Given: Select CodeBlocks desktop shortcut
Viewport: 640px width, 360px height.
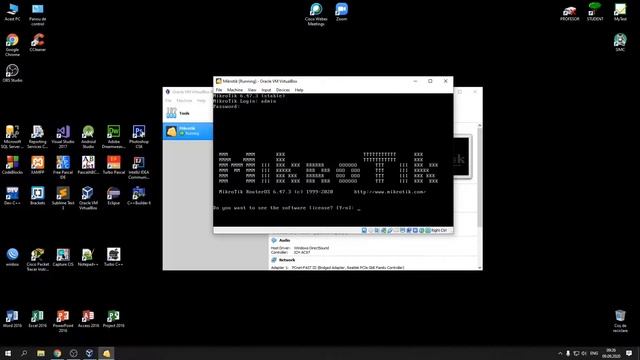Looking at the screenshot, I should (x=12, y=165).
